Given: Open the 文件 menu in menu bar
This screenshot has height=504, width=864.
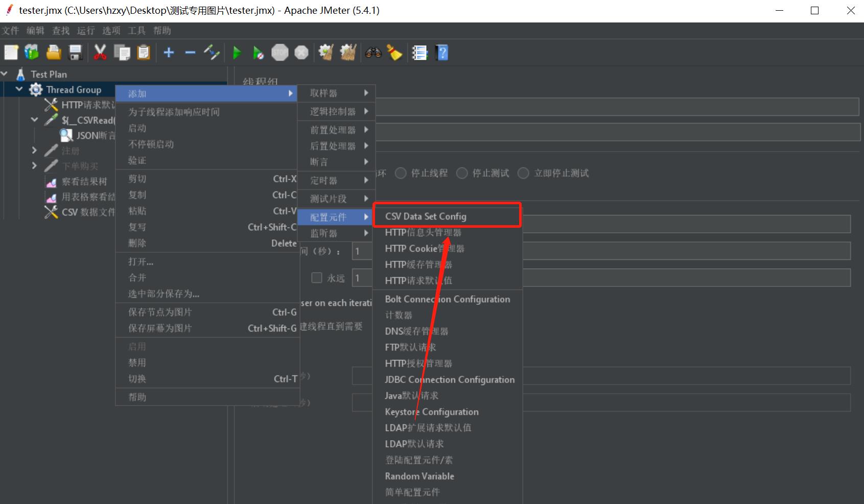Looking at the screenshot, I should [x=10, y=31].
